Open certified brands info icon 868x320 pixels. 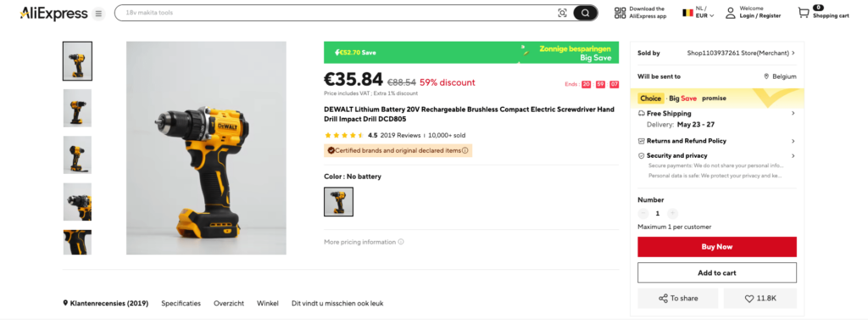[465, 150]
